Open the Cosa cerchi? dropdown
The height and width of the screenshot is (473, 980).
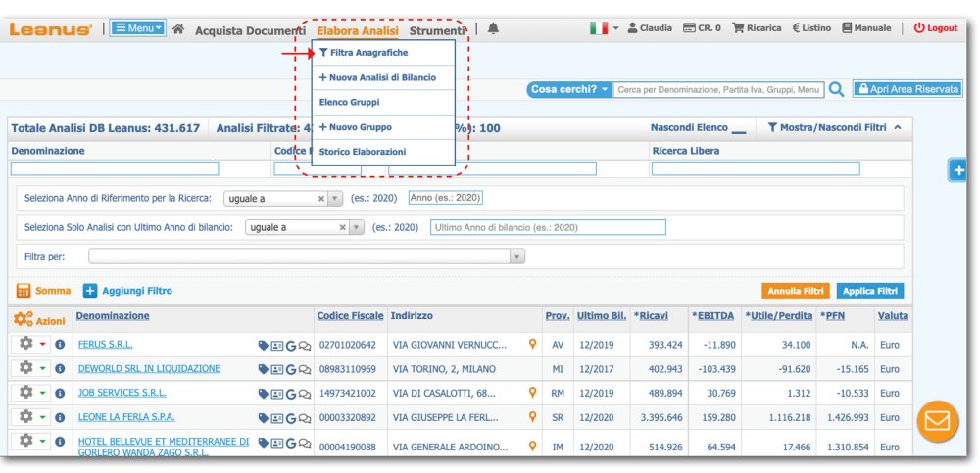[x=569, y=90]
